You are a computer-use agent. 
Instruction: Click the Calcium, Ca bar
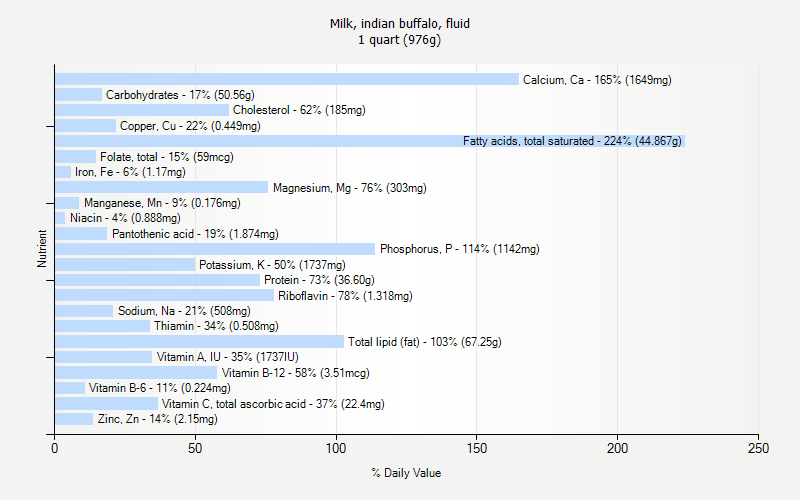point(287,79)
